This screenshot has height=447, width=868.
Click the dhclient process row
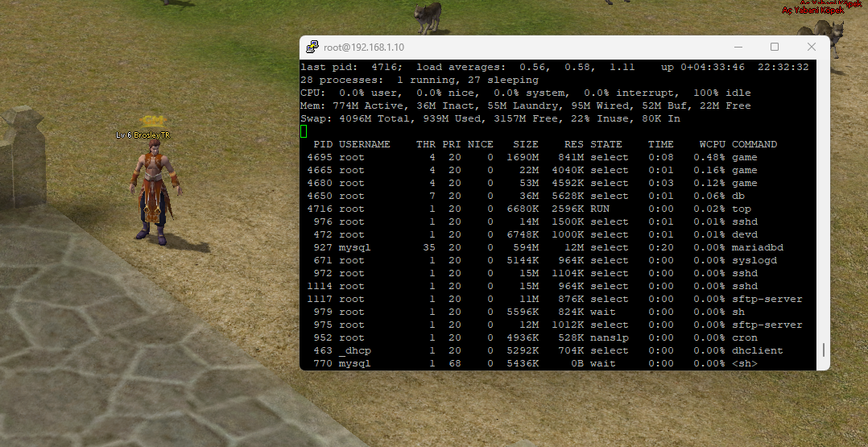[x=554, y=350]
